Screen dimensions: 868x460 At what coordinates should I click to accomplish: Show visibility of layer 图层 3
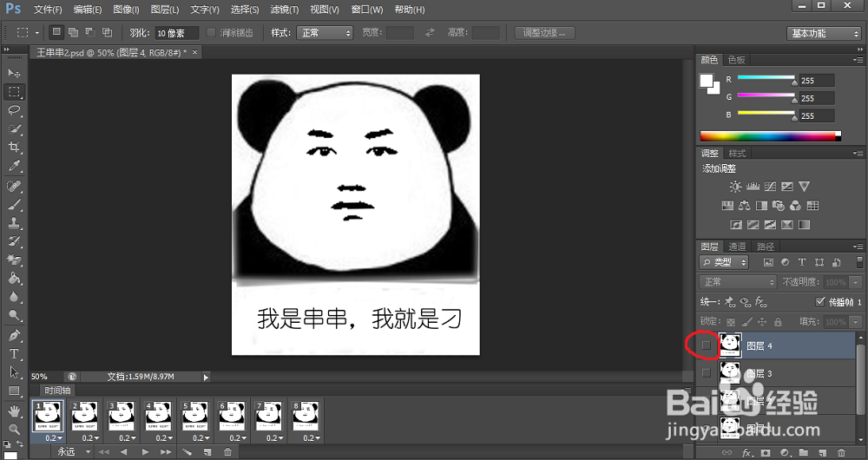click(x=706, y=373)
